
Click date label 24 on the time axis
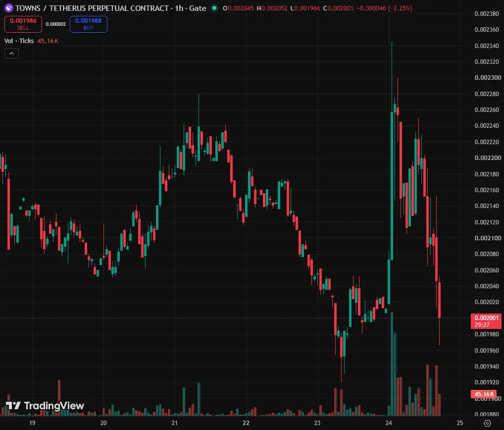389,423
